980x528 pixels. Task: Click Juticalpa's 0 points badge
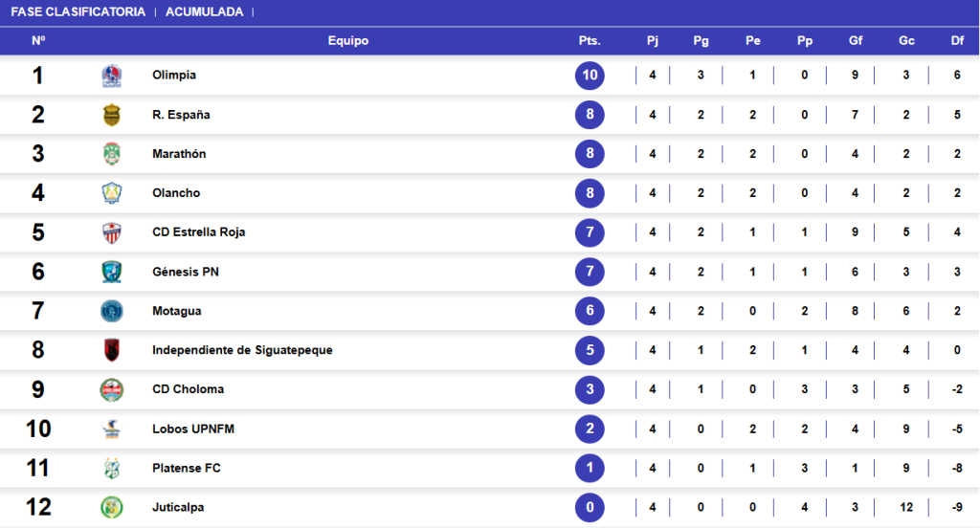tap(590, 507)
